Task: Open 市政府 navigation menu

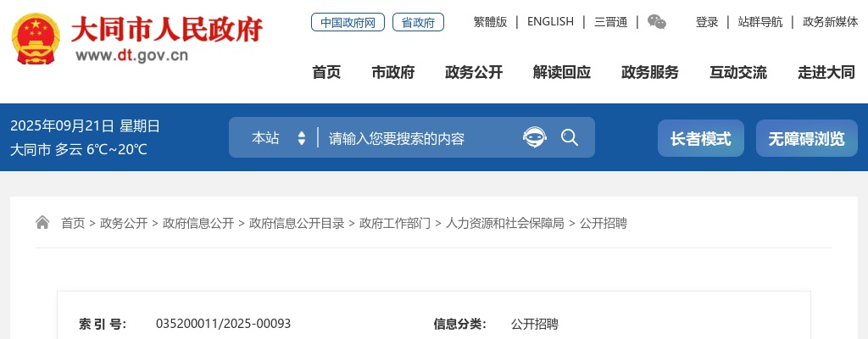Action: pyautogui.click(x=393, y=72)
